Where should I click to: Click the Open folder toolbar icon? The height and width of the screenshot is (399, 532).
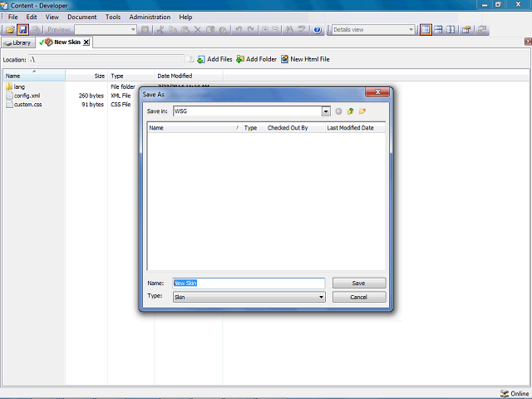10,30
